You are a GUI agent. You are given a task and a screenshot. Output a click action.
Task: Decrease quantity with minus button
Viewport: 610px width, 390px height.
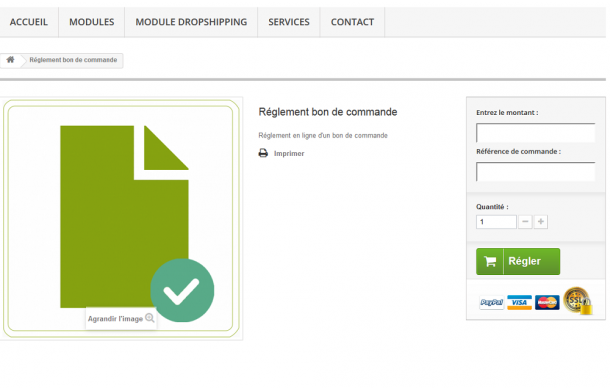(525, 222)
